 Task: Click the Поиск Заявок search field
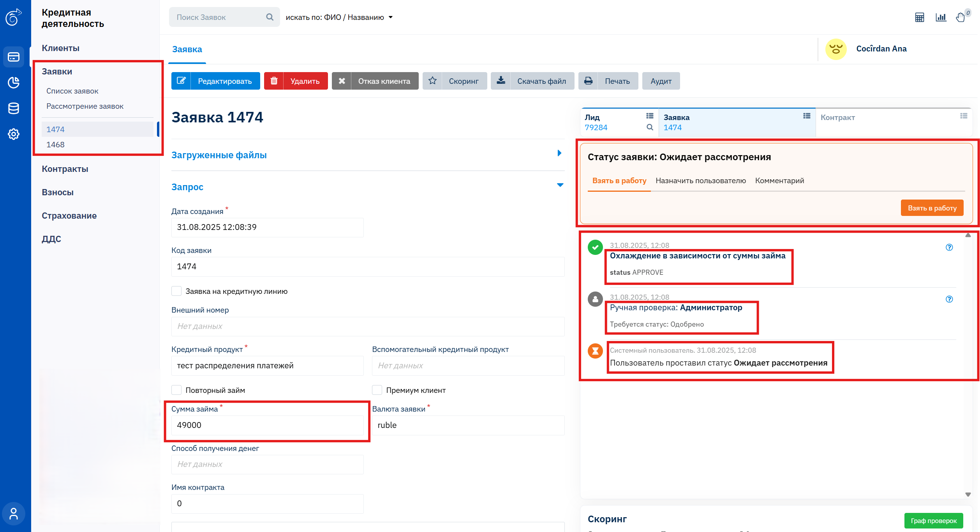224,17
